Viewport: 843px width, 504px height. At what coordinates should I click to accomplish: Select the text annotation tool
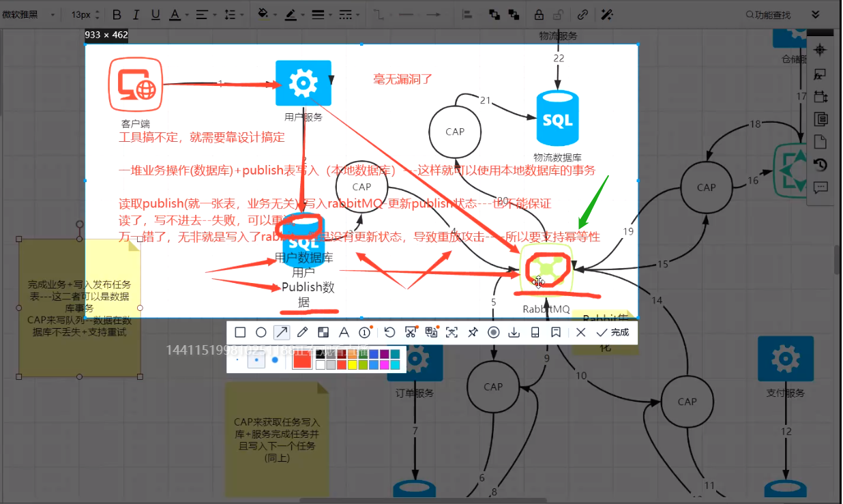pos(345,332)
